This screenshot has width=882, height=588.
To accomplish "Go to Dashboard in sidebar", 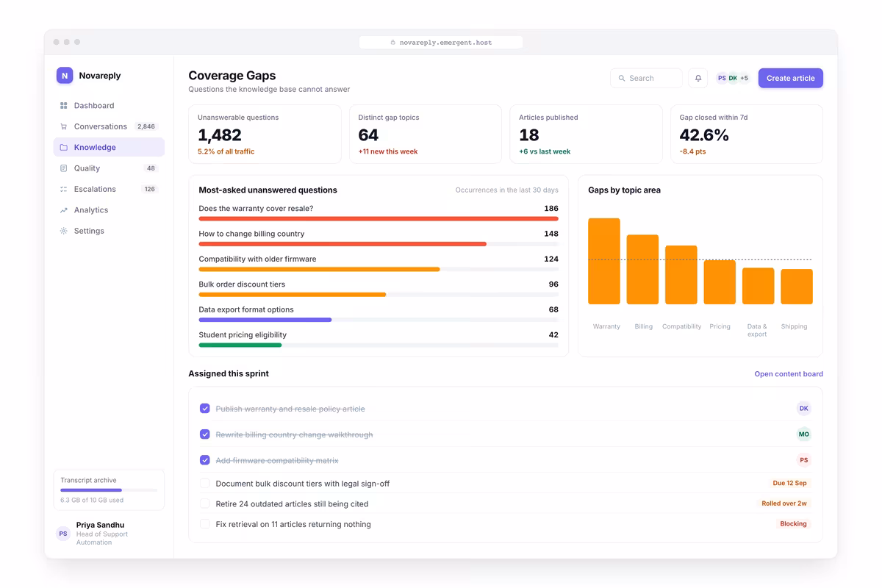I will 109,106.
